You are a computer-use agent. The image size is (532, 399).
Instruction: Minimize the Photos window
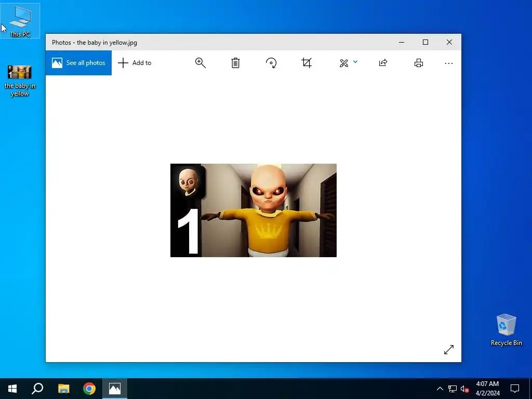point(402,43)
